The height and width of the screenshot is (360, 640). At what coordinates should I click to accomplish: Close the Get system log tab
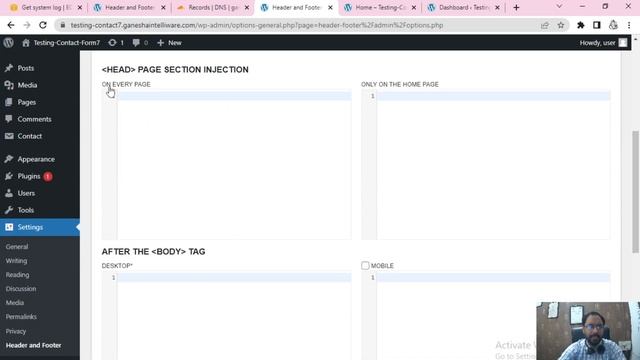point(80,7)
